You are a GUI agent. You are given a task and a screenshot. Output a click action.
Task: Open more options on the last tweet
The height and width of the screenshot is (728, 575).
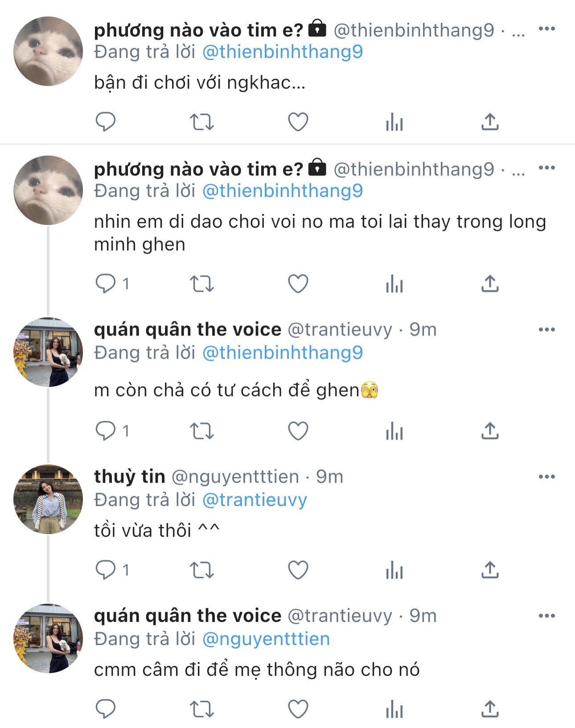[x=546, y=616]
